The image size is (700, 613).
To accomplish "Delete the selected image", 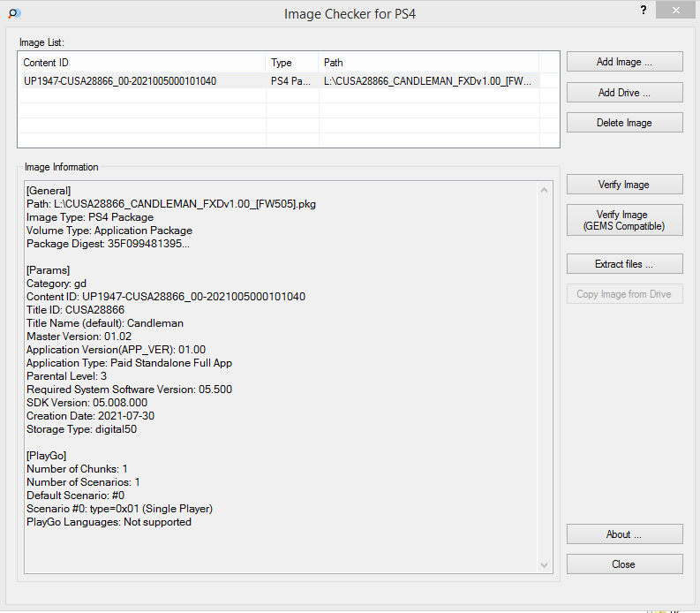I will click(x=625, y=123).
